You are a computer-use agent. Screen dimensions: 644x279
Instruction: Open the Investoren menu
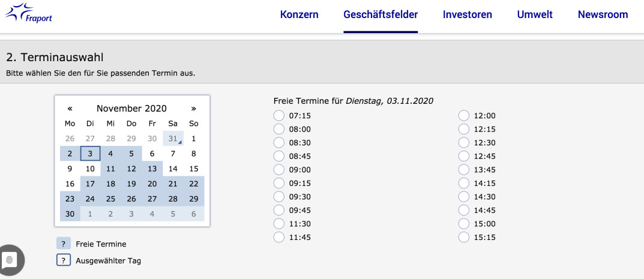467,14
